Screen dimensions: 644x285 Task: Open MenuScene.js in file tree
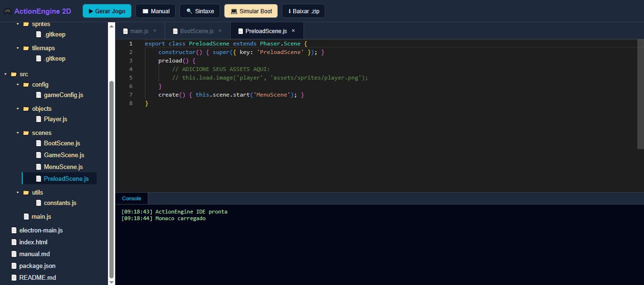(63, 167)
